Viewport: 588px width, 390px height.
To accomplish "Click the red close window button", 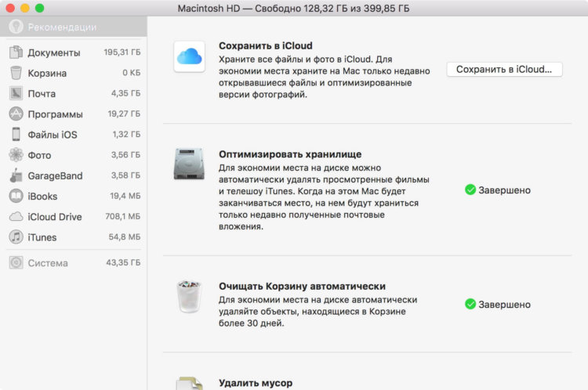I will tap(10, 8).
